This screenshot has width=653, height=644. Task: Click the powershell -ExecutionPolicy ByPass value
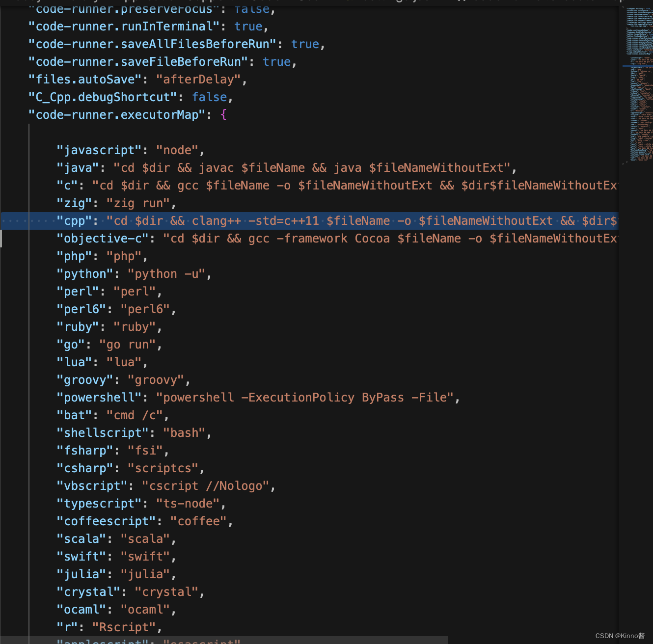pos(305,398)
